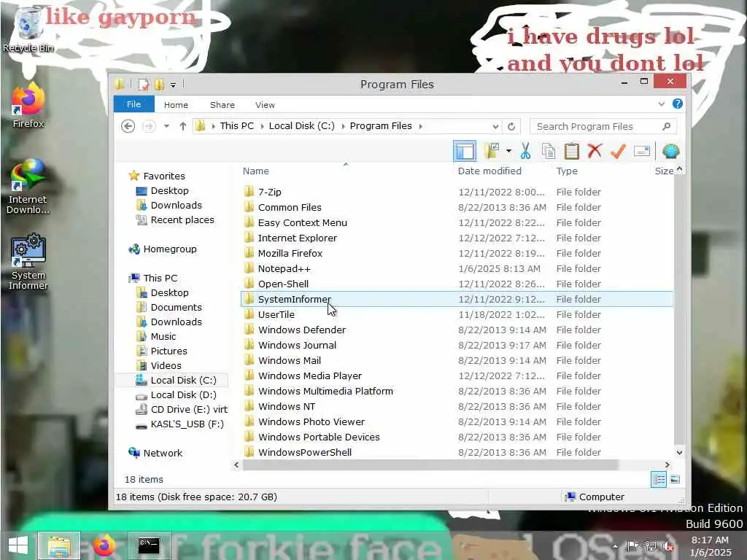Sort by the Name column header
This screenshot has height=560, width=747.
[256, 171]
